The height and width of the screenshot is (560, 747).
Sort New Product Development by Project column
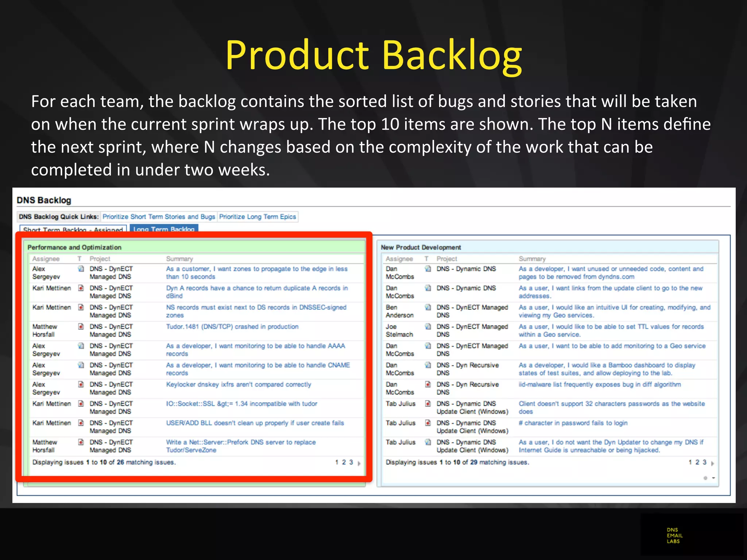[x=447, y=259]
